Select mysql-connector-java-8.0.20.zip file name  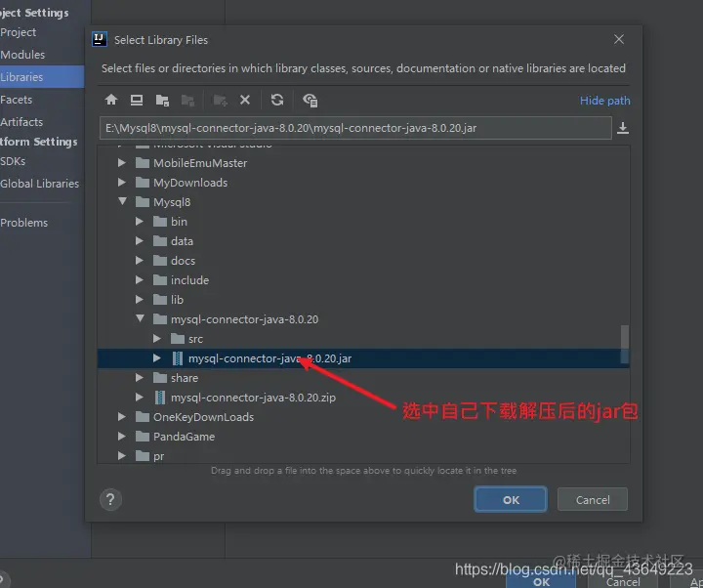[x=253, y=398]
